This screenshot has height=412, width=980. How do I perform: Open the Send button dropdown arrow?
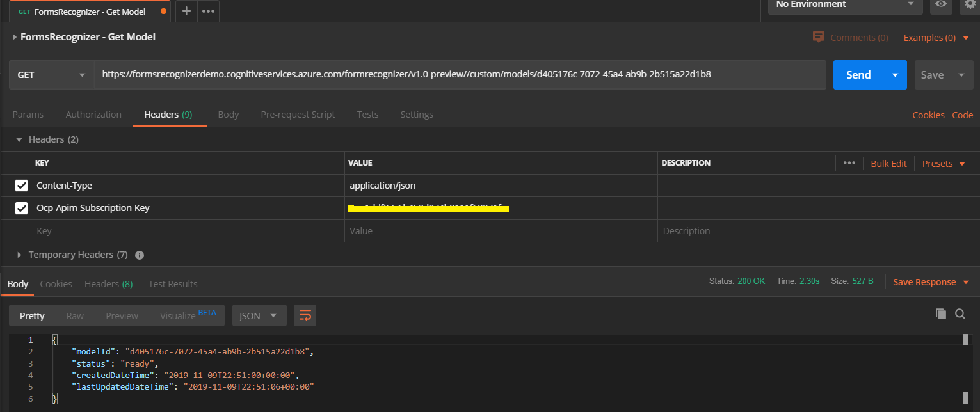click(896, 75)
